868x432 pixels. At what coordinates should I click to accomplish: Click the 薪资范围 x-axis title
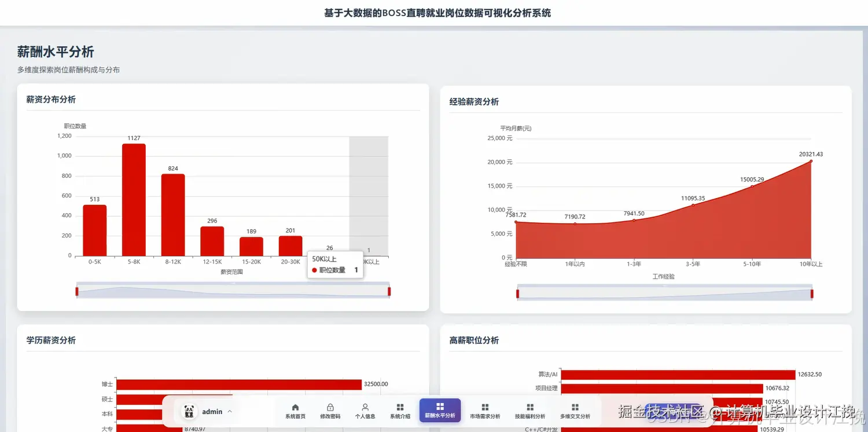[x=232, y=272]
